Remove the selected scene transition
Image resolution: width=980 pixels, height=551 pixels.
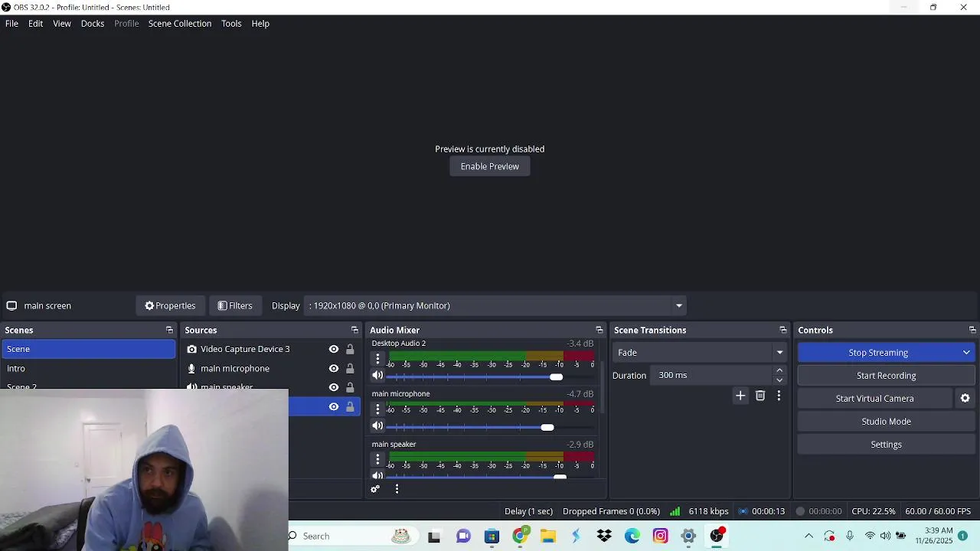[760, 396]
